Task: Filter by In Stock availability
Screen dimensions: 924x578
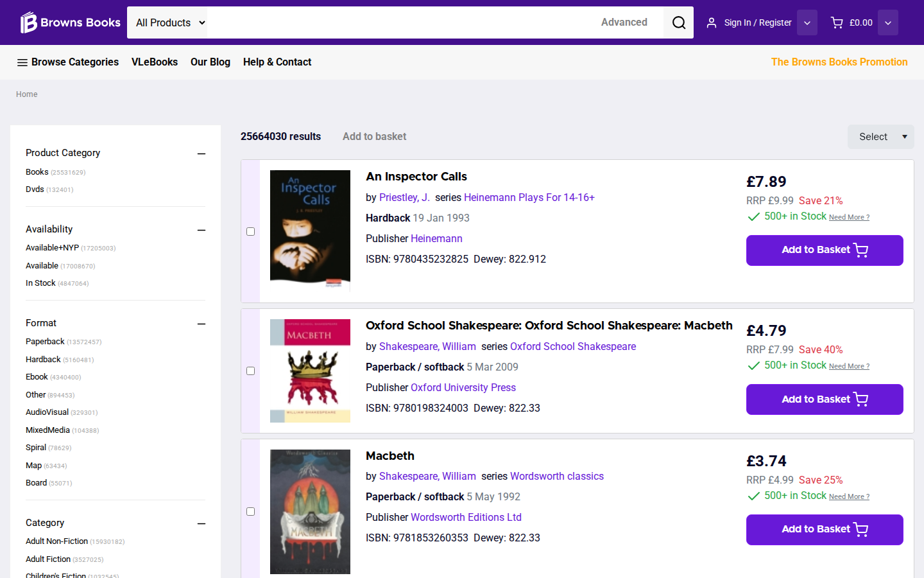Action: coord(40,283)
